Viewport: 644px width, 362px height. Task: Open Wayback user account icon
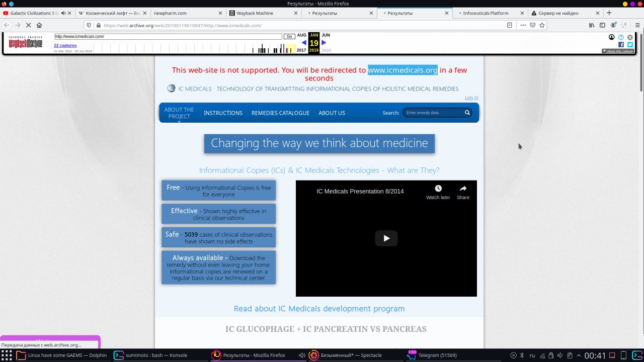click(x=612, y=37)
